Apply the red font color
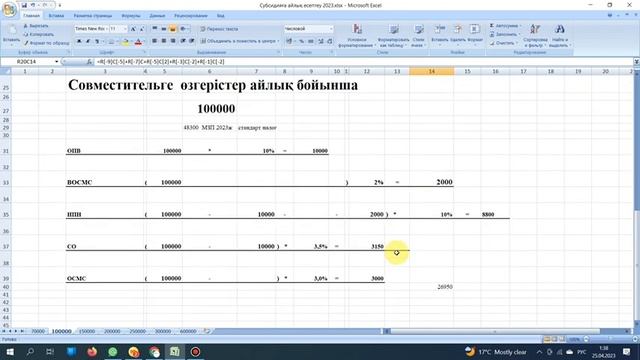 pos(138,41)
